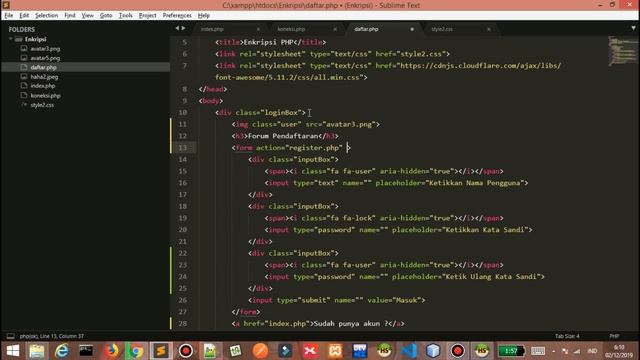Click the panel switcher icon in status bar

click(x=11, y=336)
